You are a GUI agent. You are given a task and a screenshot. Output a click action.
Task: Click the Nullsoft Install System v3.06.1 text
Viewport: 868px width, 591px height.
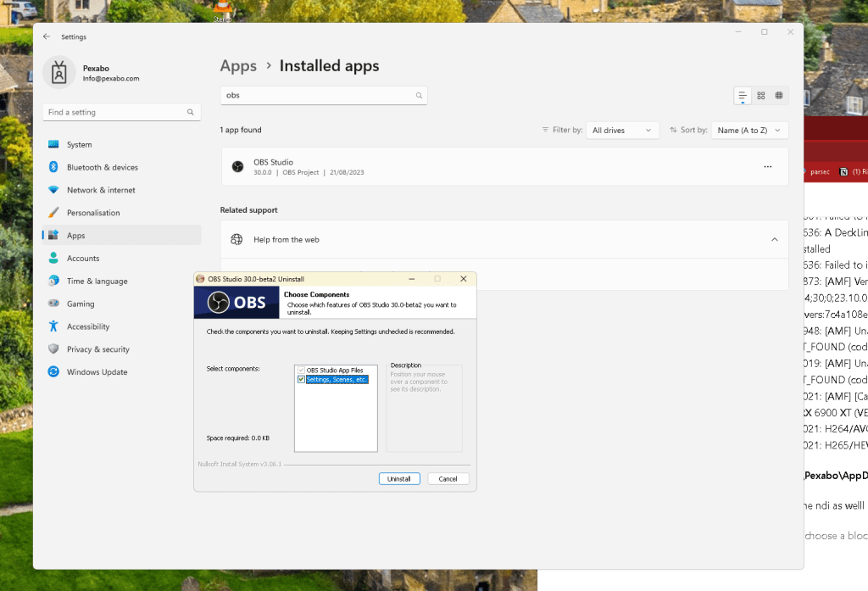(240, 464)
